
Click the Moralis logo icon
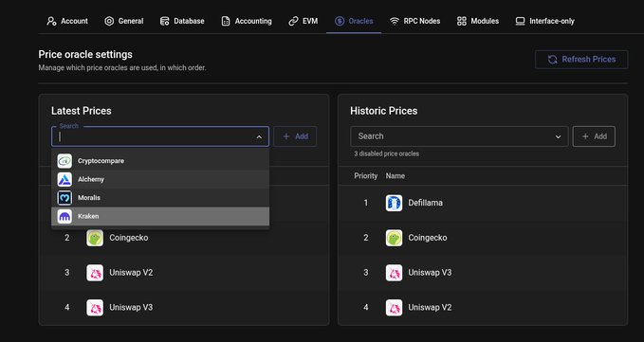tap(64, 198)
